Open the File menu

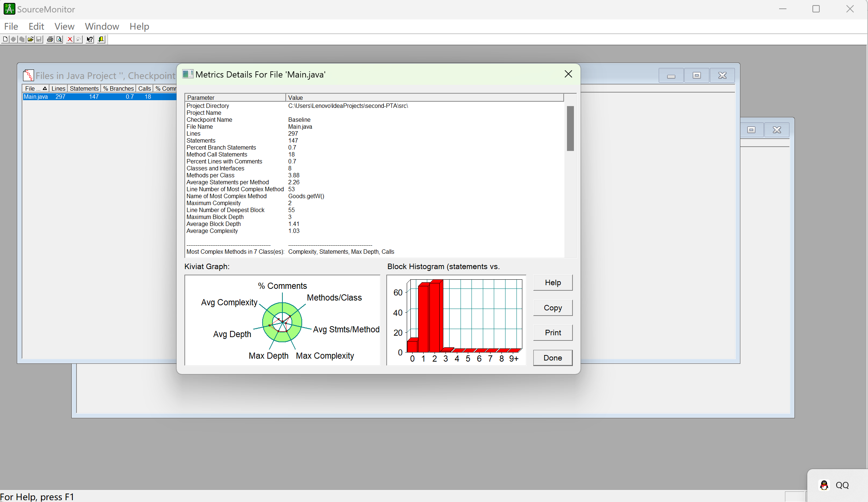click(11, 26)
